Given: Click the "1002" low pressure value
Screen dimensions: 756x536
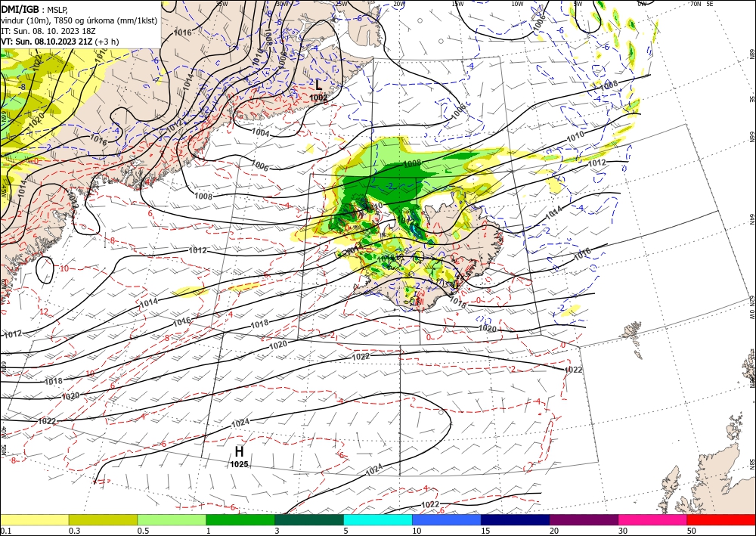Looking at the screenshot, I should click(x=319, y=98).
